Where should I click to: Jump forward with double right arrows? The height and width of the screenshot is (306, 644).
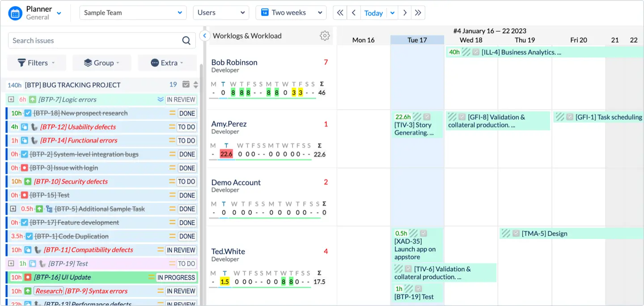click(418, 13)
